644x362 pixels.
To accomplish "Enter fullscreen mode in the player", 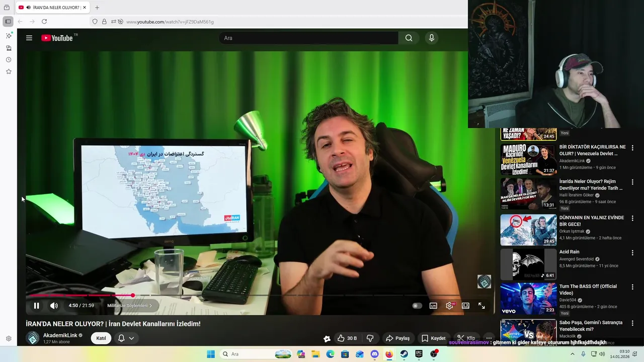I will pyautogui.click(x=481, y=306).
